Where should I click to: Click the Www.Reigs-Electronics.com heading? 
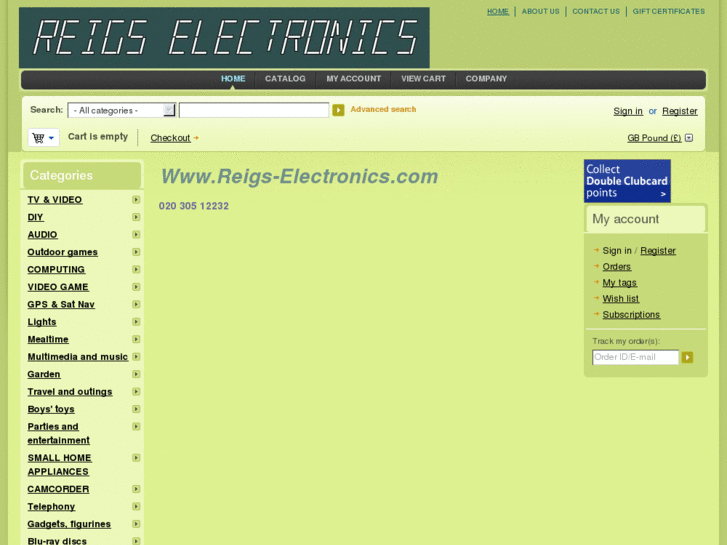tap(300, 177)
